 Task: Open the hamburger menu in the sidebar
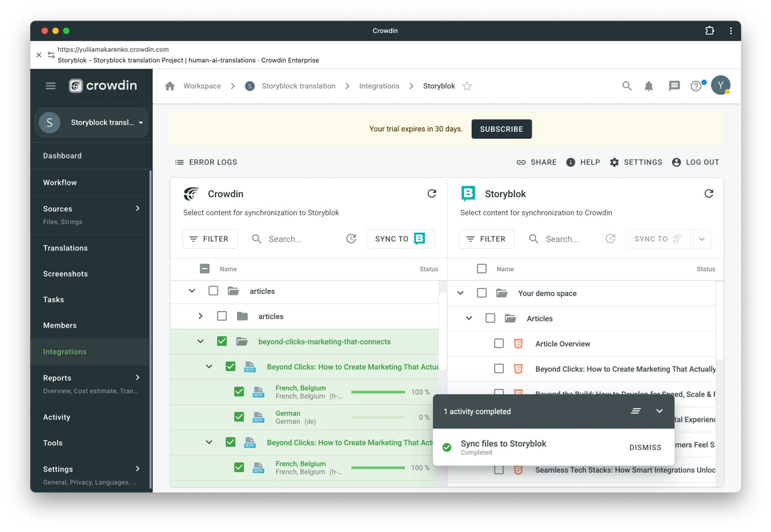tap(50, 86)
